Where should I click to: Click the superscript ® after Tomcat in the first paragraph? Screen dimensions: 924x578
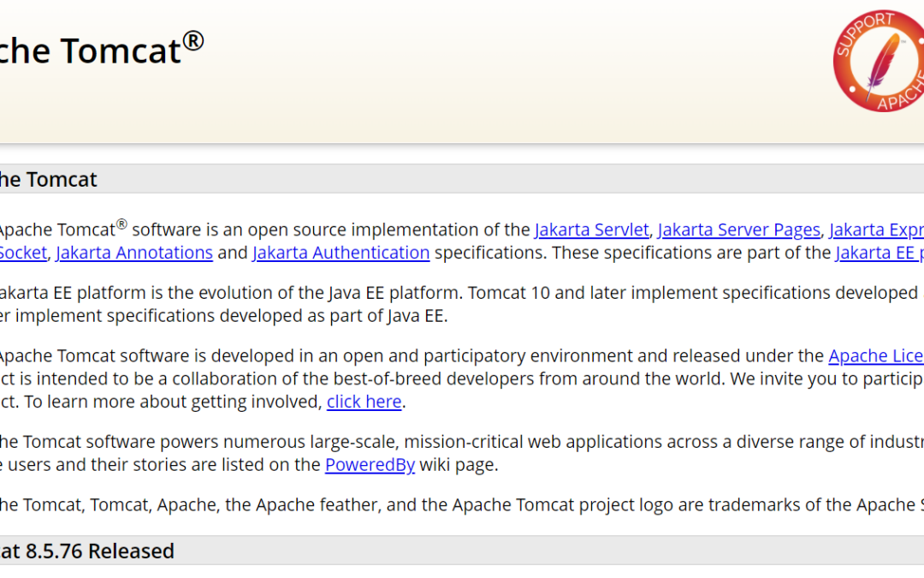[x=121, y=224]
